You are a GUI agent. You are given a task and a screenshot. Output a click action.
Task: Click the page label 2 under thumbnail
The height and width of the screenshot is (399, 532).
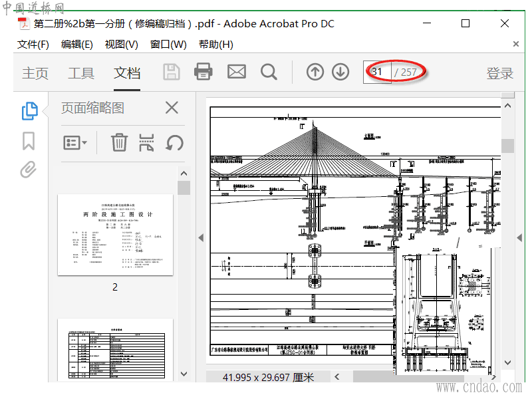click(x=115, y=287)
